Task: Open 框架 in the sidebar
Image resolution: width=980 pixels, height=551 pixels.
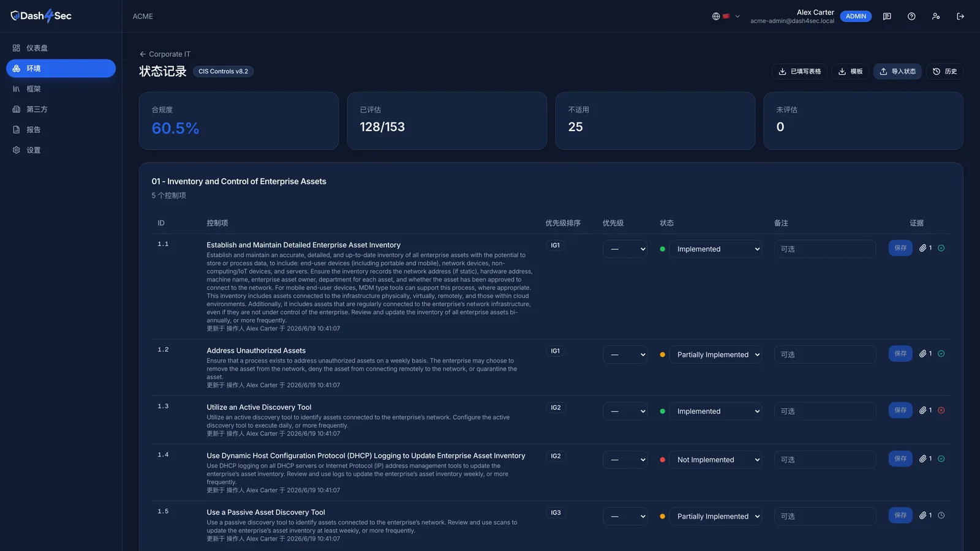Action: (x=61, y=89)
